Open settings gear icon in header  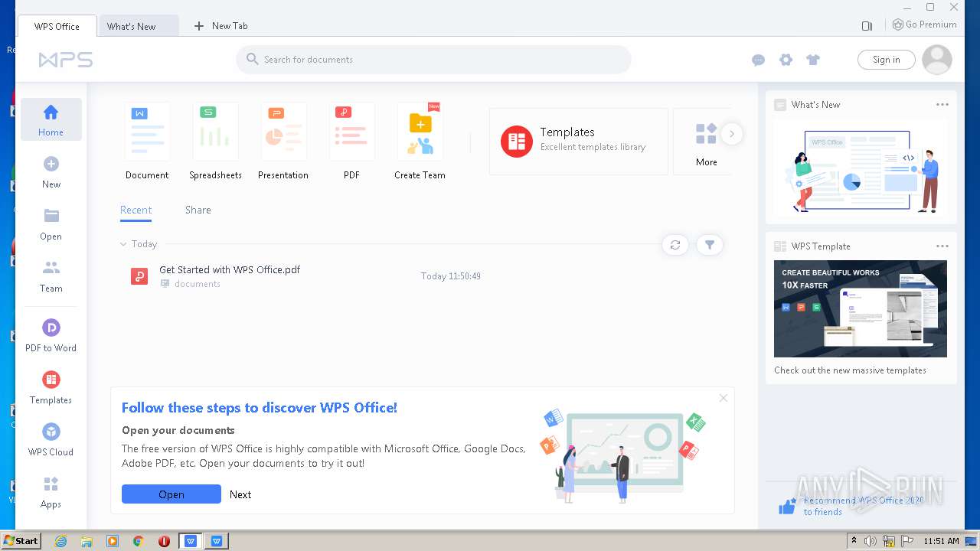point(786,60)
